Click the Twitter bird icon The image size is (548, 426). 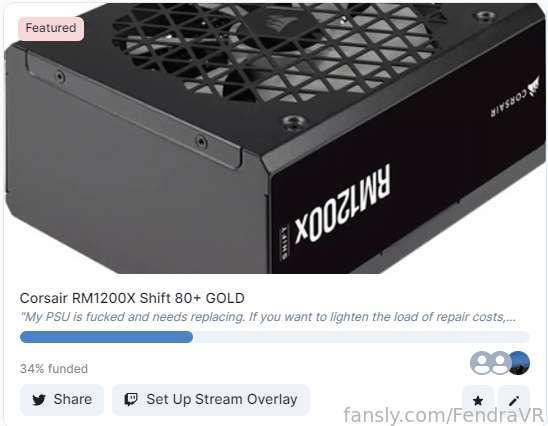tap(39, 399)
